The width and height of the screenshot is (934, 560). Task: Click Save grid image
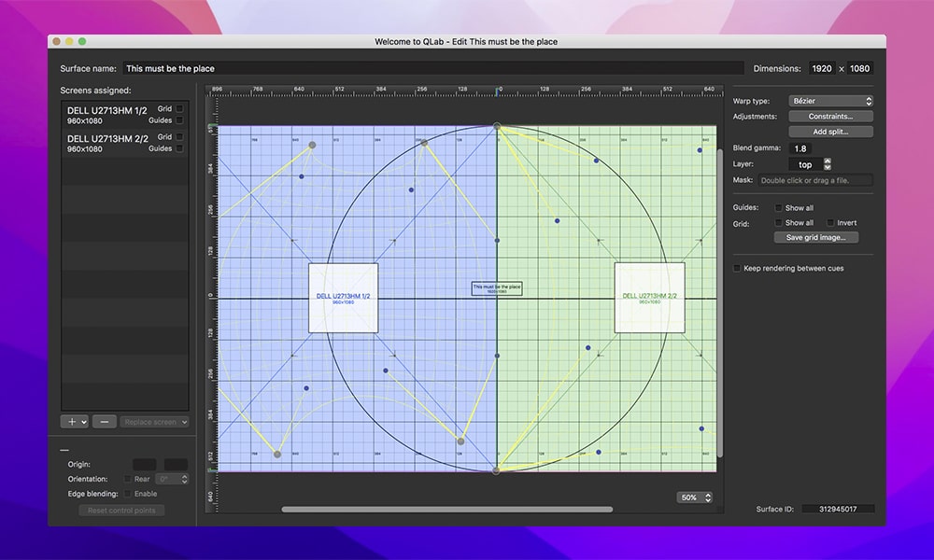tap(816, 236)
